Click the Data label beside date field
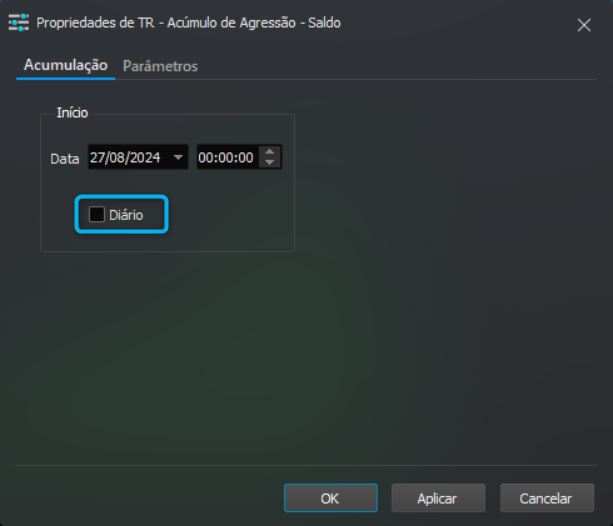 (x=65, y=159)
